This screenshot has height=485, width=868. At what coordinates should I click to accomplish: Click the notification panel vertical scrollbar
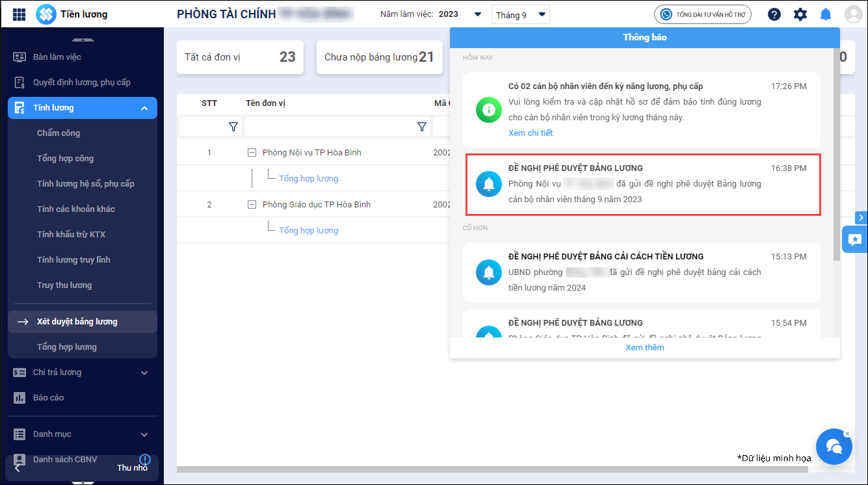click(837, 155)
